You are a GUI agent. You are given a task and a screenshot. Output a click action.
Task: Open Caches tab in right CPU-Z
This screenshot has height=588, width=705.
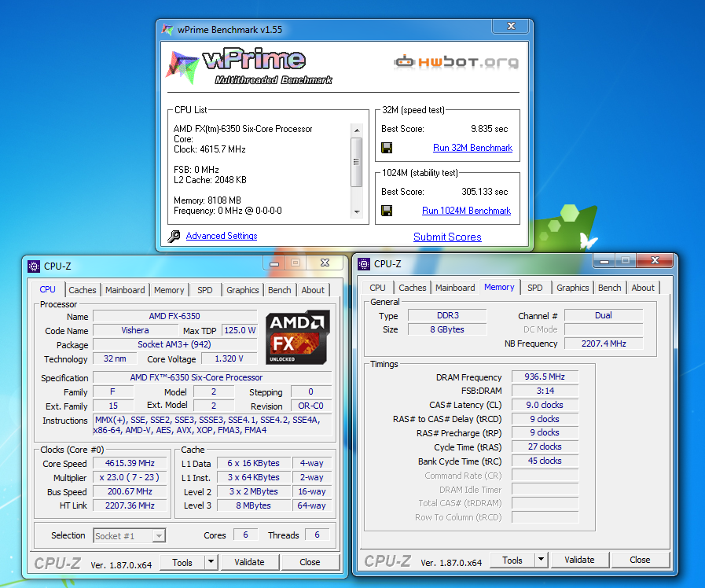pyautogui.click(x=413, y=288)
